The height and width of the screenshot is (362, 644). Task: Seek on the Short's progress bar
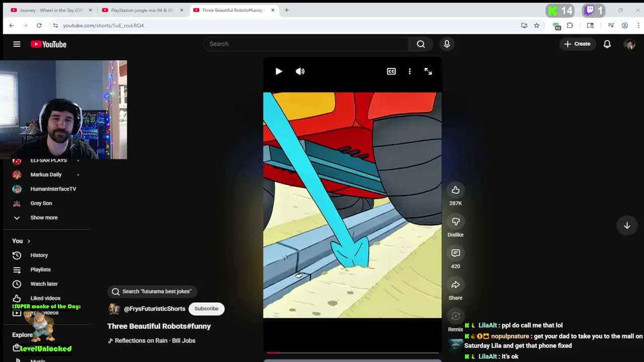[352, 353]
